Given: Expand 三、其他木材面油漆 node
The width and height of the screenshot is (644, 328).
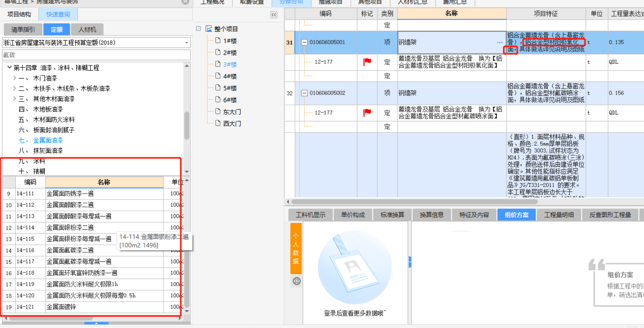Looking at the screenshot, I should [x=14, y=99].
